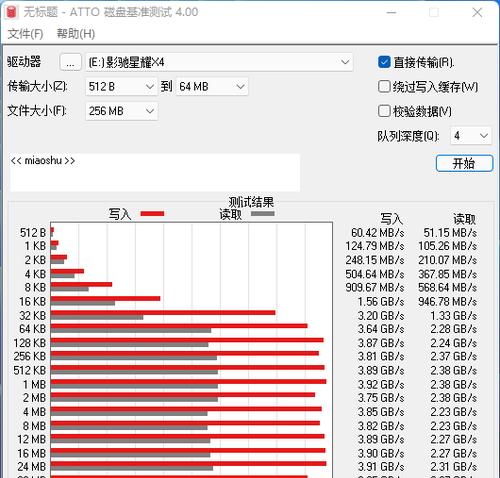
Task: Click the miaoshu description text field
Action: click(155, 173)
